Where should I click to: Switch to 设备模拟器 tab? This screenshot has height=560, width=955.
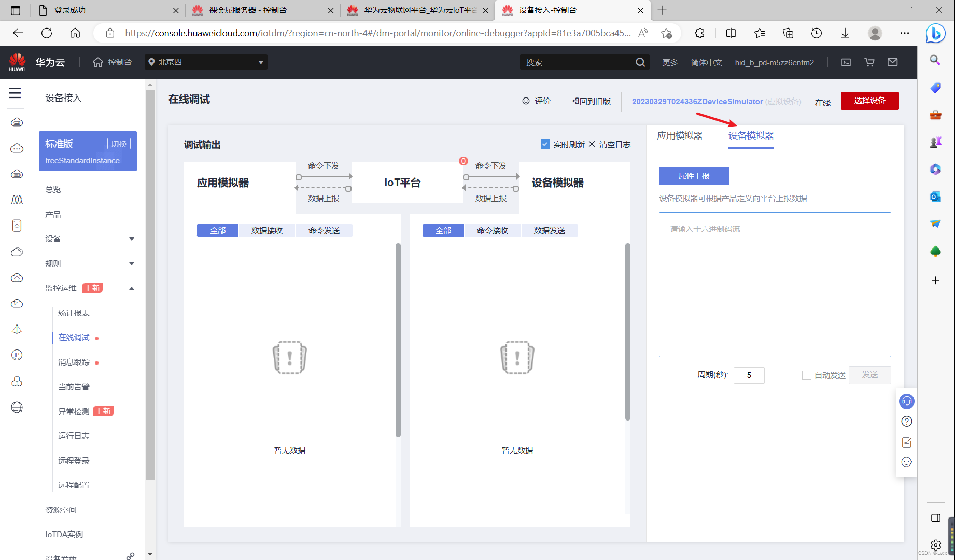[751, 136]
